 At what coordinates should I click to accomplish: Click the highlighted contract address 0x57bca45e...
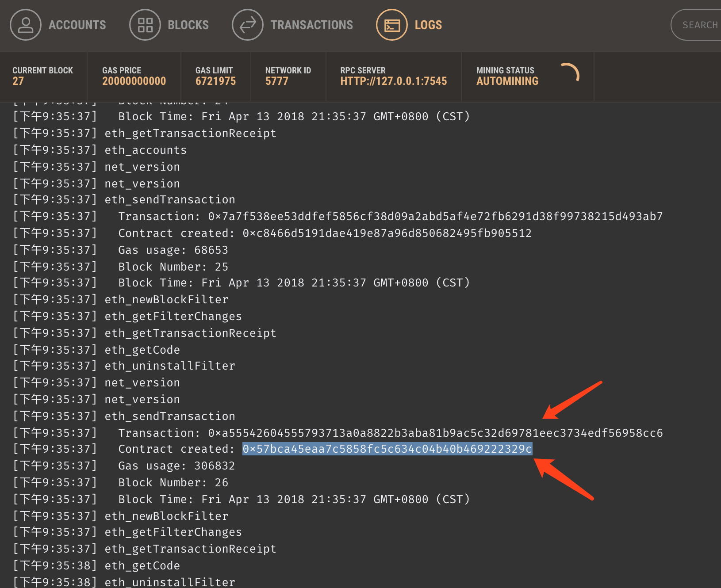(x=387, y=449)
